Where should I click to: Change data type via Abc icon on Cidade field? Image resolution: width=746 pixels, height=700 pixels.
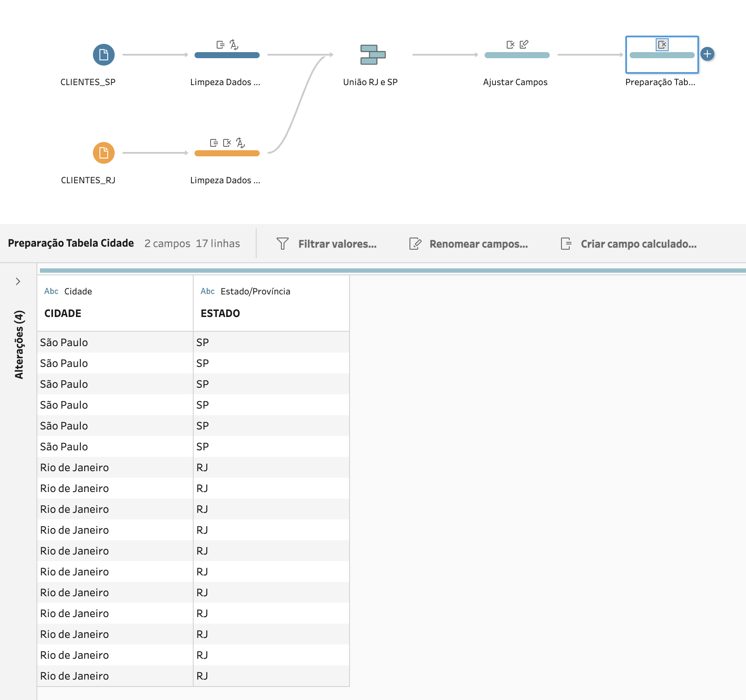pos(51,291)
